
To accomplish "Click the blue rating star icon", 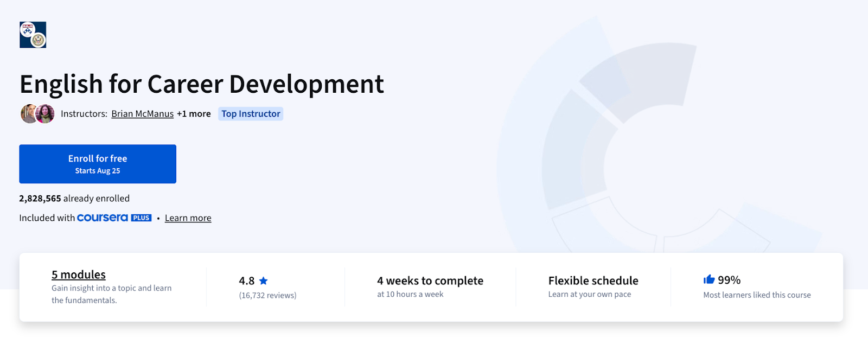I will point(263,280).
